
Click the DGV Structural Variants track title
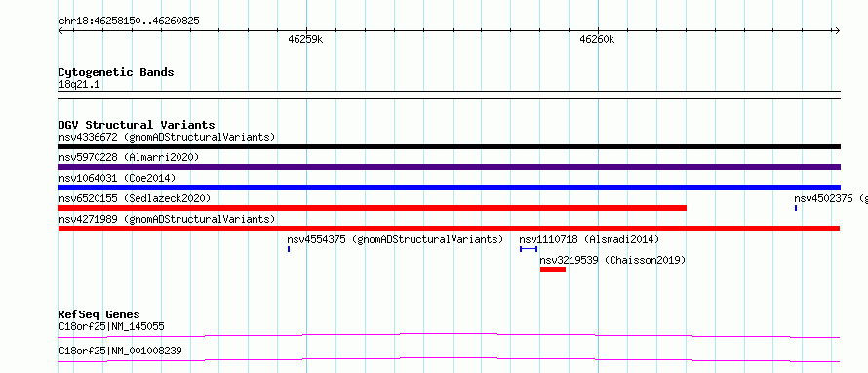coord(137,125)
